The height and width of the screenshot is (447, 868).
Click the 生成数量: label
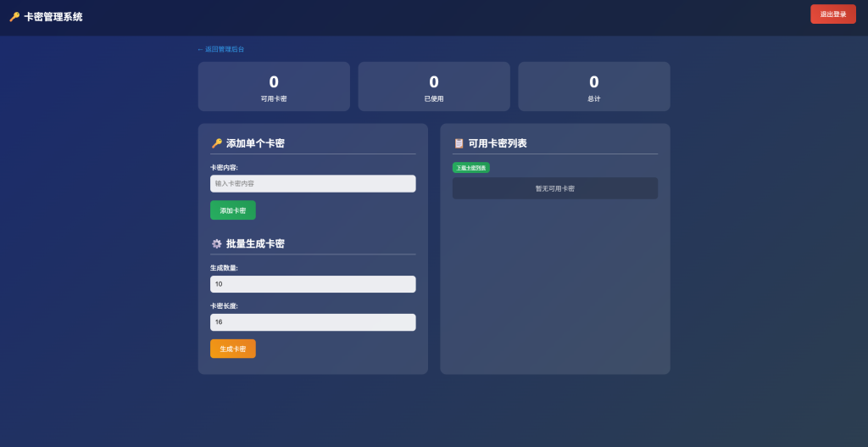click(224, 267)
